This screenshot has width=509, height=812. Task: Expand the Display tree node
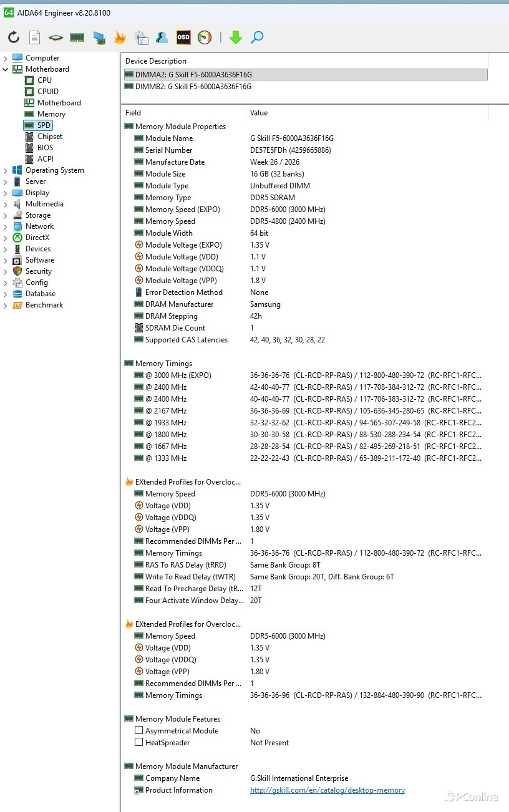[x=6, y=193]
